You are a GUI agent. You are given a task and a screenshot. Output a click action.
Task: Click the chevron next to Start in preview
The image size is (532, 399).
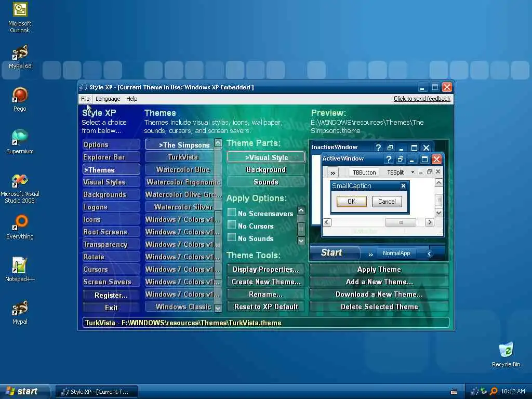(370, 254)
